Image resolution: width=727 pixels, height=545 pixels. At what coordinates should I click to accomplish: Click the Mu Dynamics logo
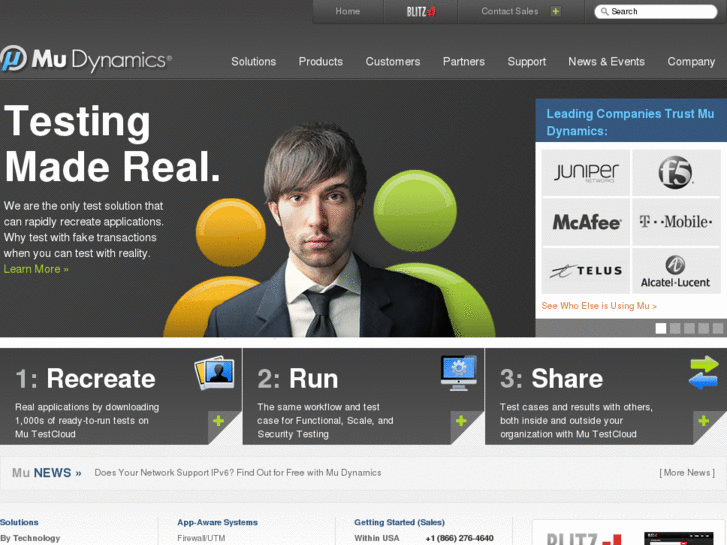pyautogui.click(x=86, y=60)
